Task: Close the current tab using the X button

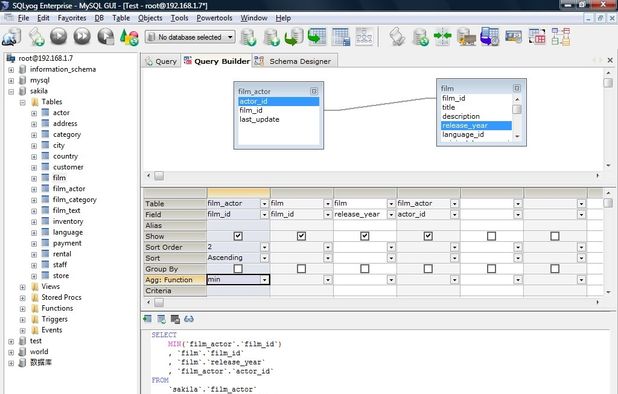Action: 610,60
